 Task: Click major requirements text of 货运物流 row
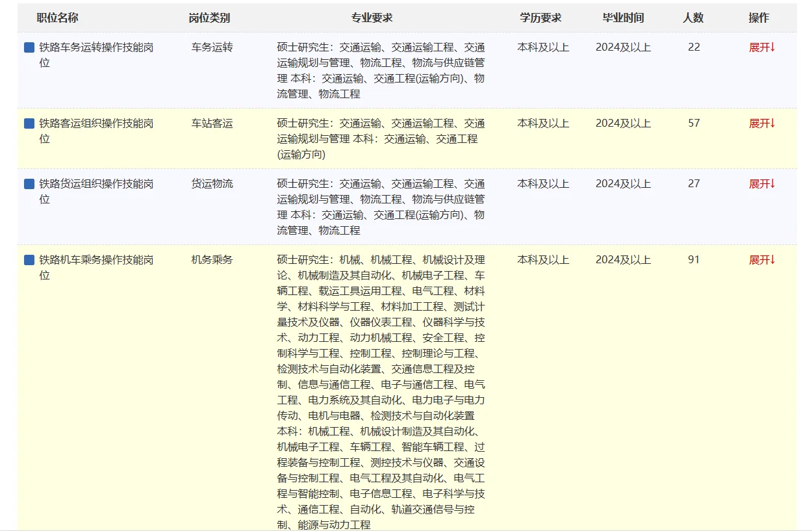(x=381, y=207)
